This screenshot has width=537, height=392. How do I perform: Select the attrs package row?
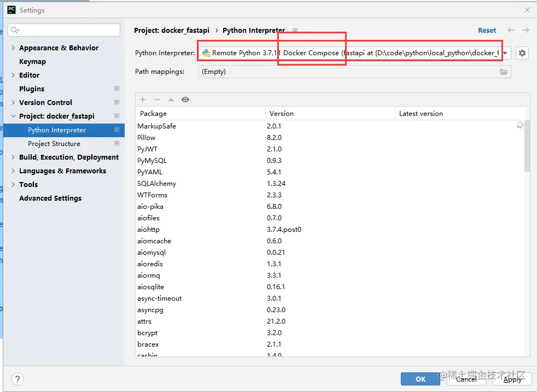(330, 321)
